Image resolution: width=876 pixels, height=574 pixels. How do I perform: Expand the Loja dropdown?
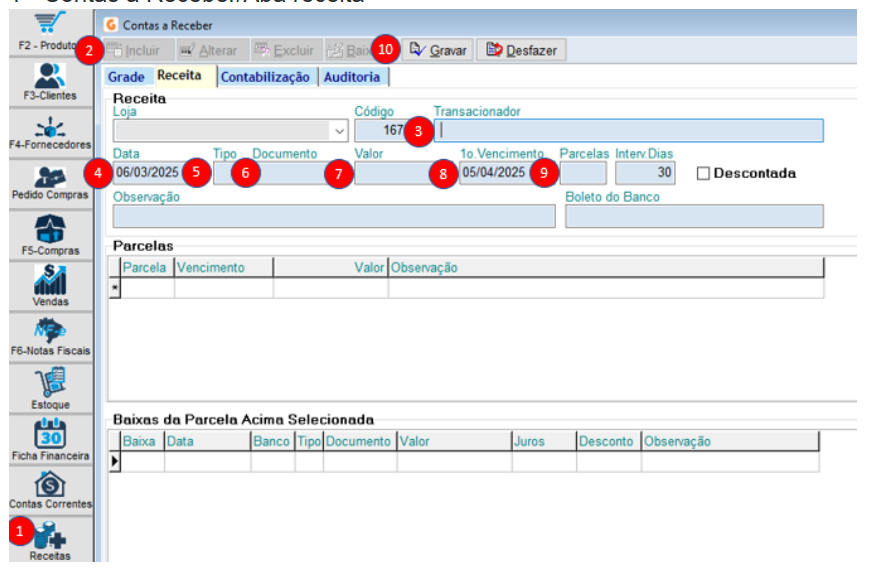tap(339, 131)
